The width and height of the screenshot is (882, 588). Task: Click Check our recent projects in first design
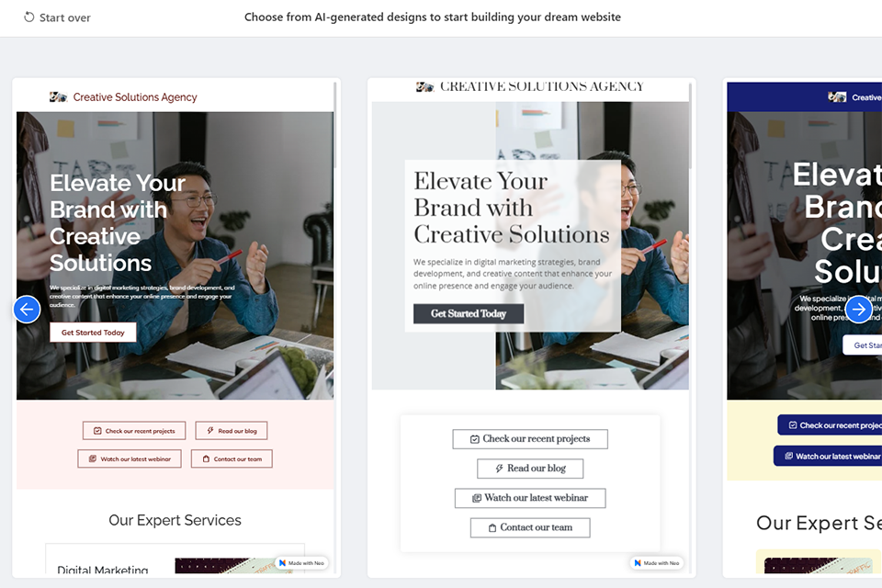(x=134, y=431)
